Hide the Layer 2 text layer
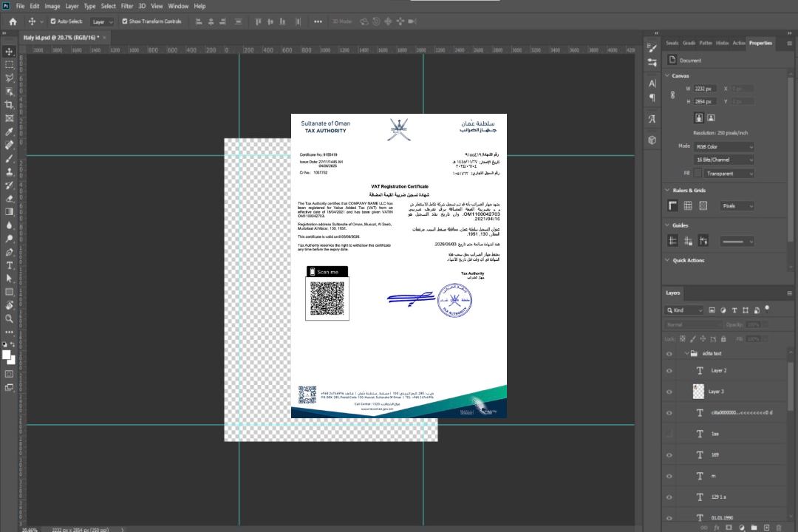 (669, 371)
